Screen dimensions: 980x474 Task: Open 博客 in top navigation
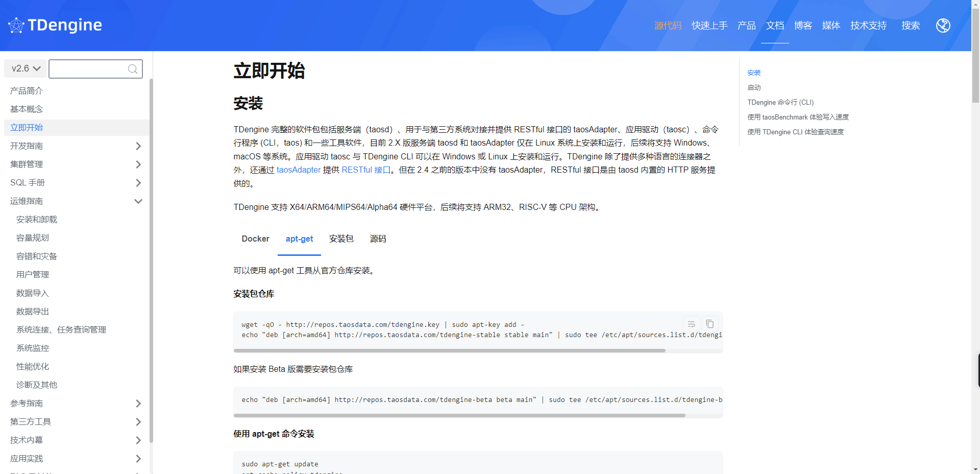[x=803, y=26]
